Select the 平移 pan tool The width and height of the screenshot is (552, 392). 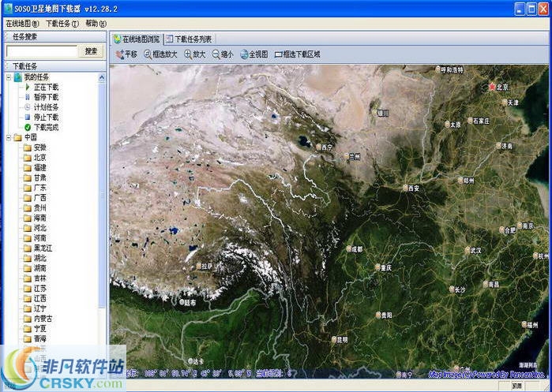[x=126, y=54]
